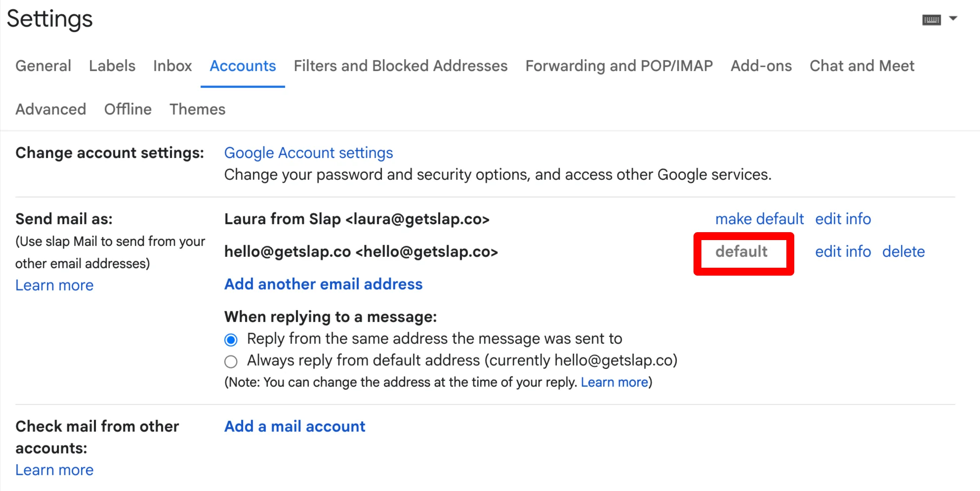Click the keyboard input tools icon
The width and height of the screenshot is (980, 491).
(x=931, y=20)
